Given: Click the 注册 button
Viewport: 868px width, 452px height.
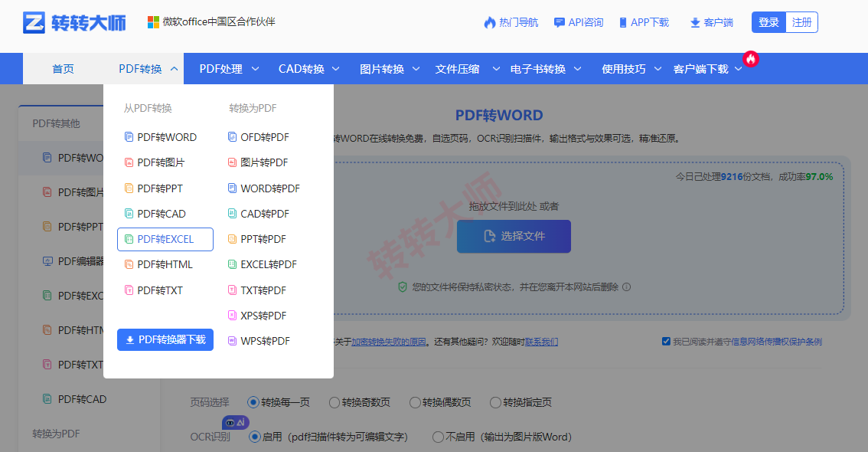Looking at the screenshot, I should (x=801, y=22).
